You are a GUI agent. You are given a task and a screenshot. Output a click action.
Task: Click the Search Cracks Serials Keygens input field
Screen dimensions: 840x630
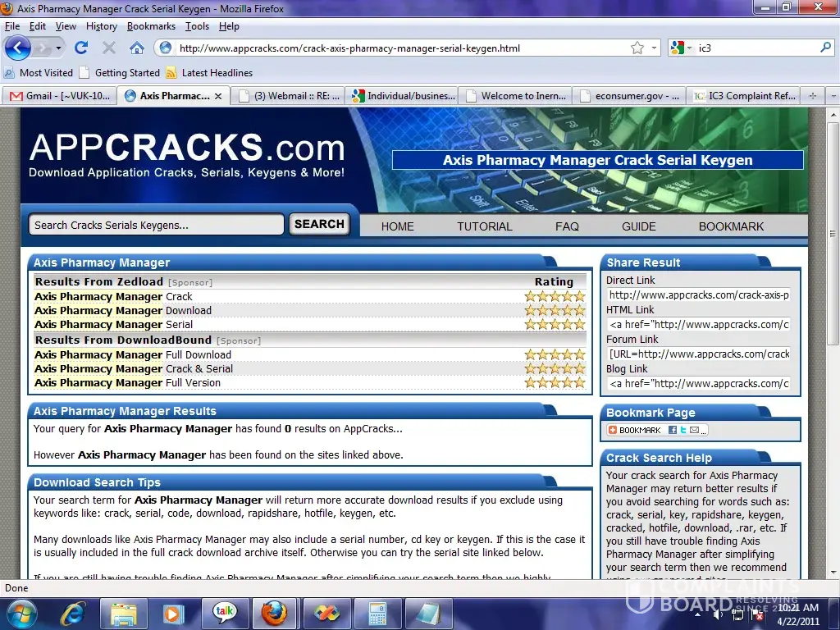156,225
